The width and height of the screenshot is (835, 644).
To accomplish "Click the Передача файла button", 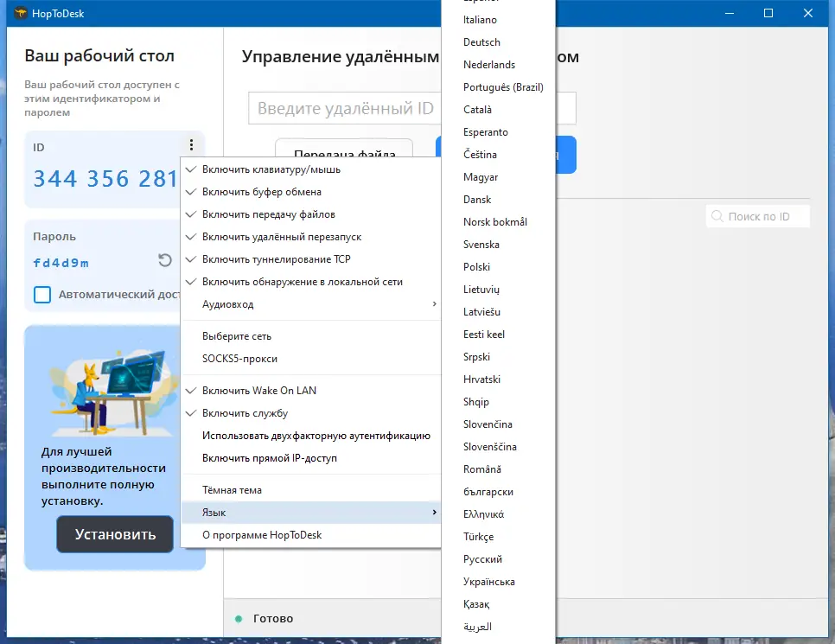I will coord(344,148).
